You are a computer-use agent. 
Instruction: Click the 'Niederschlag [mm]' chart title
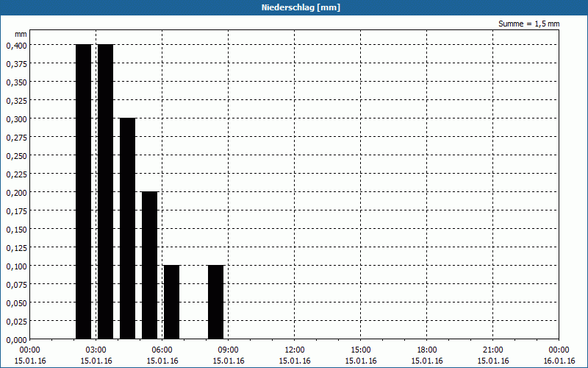tap(301, 7)
